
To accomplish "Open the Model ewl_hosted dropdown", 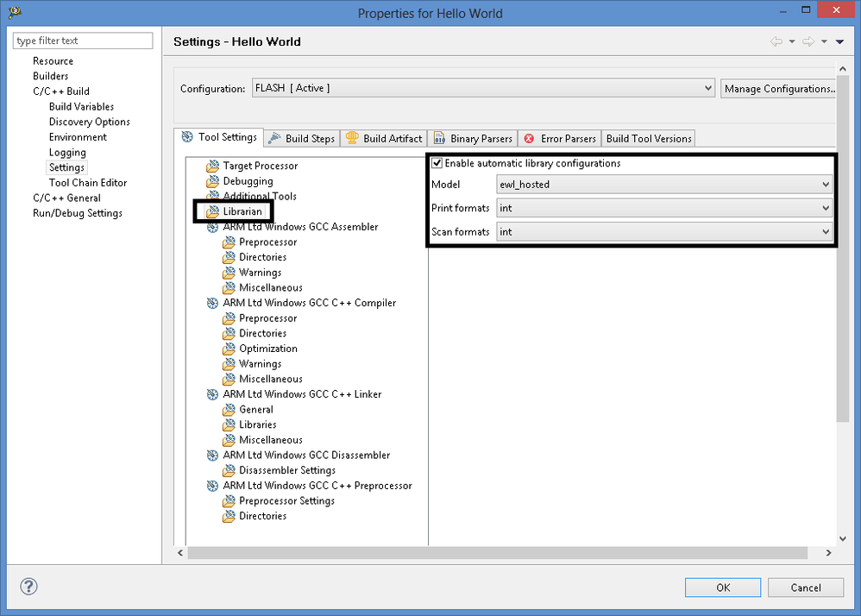I will click(x=664, y=185).
